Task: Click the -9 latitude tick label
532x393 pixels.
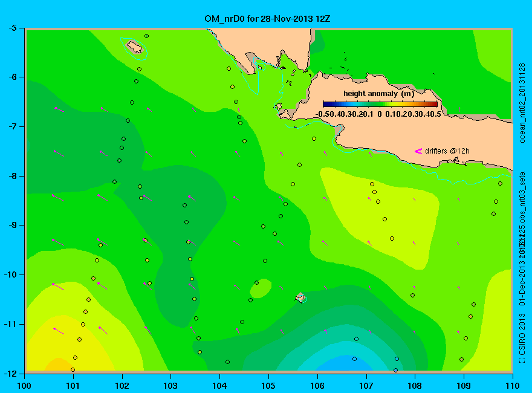Action: 11,225
